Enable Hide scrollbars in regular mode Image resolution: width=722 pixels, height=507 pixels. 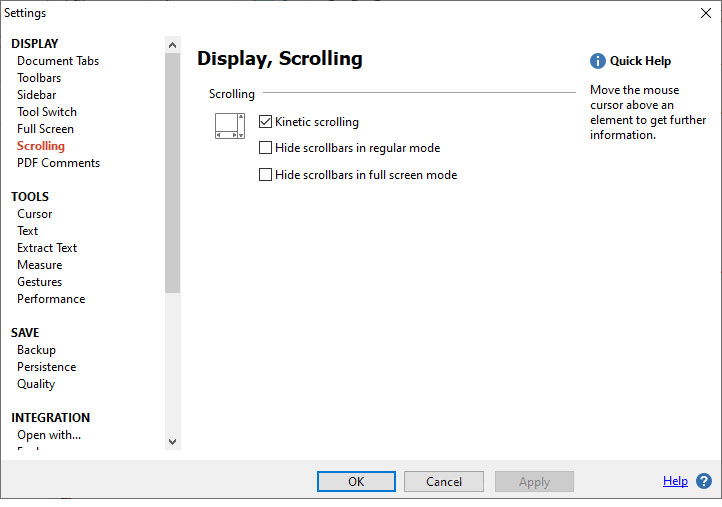click(x=266, y=148)
